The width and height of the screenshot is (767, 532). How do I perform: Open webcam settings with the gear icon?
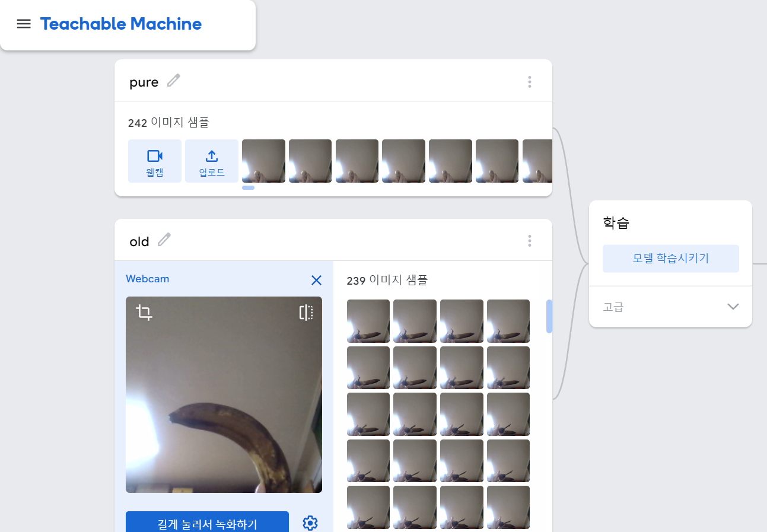pyautogui.click(x=309, y=523)
